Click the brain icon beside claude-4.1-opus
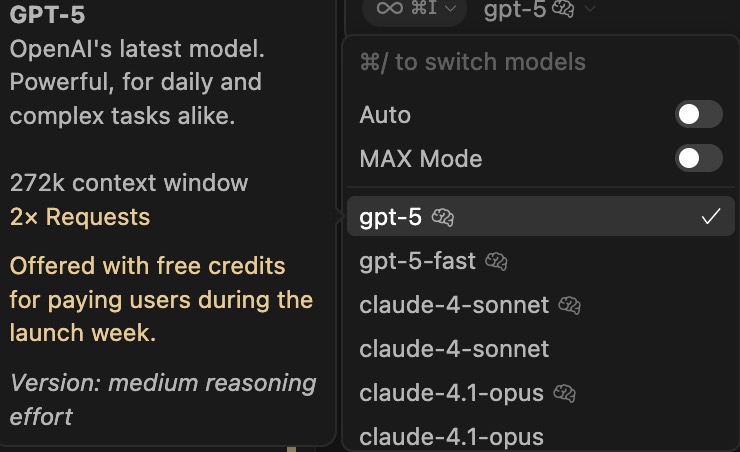 coord(564,393)
